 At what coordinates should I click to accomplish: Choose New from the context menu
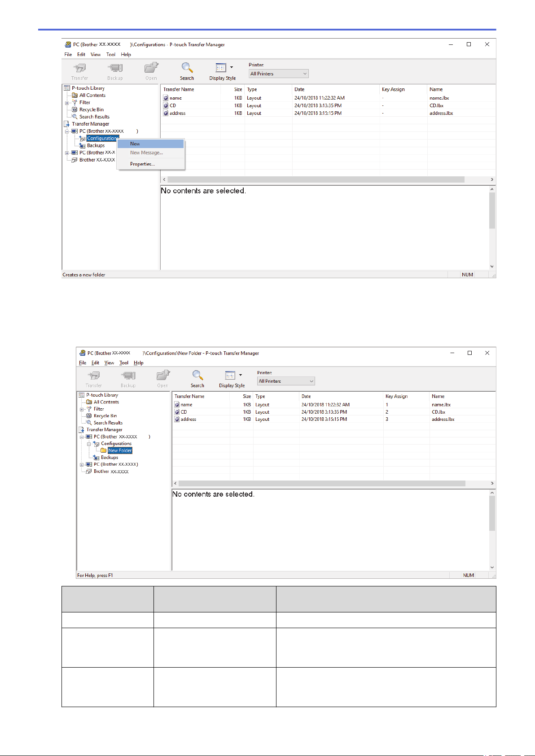150,144
